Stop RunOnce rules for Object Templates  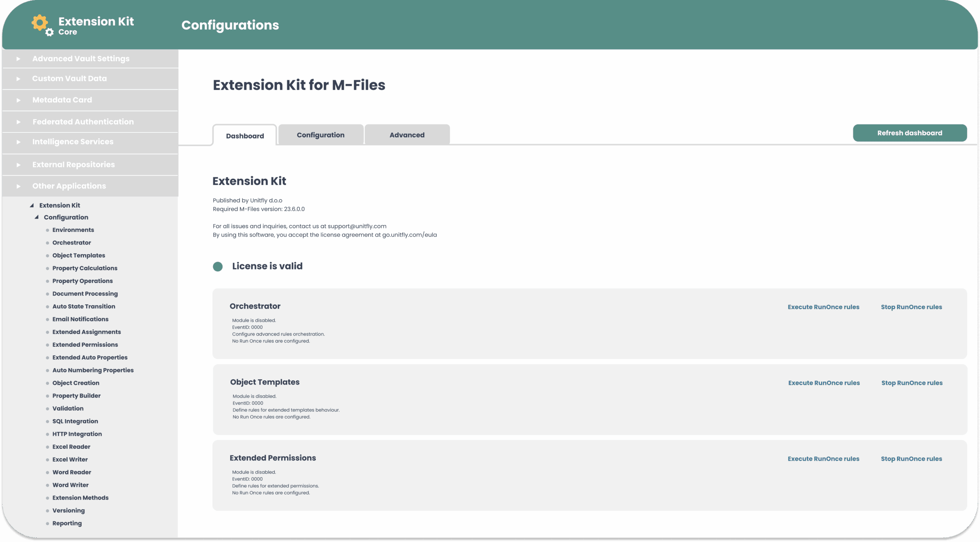click(x=911, y=383)
